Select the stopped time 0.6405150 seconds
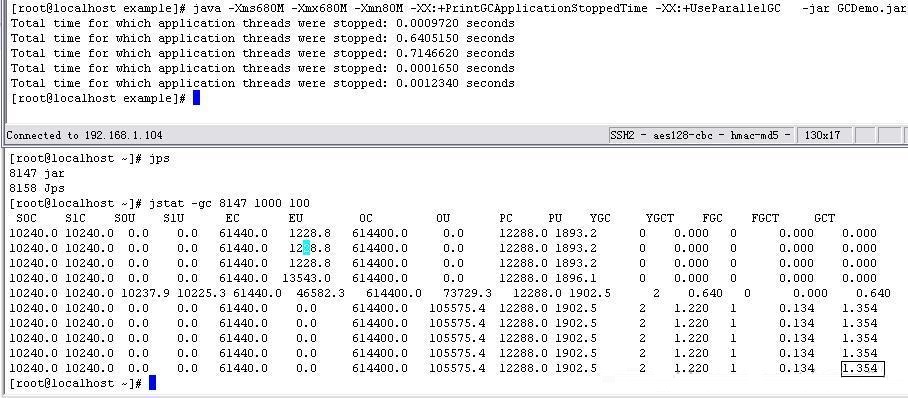Viewport: 908px width, 398px height. (x=455, y=39)
